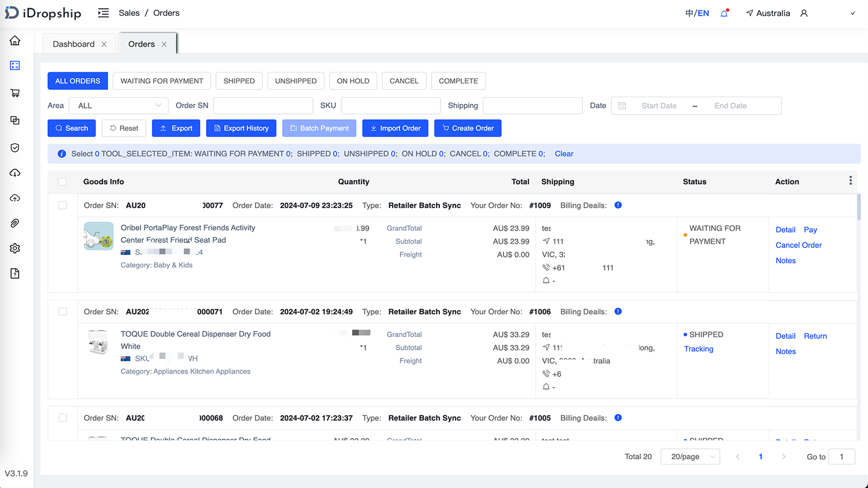
Task: Go to previous page arrow
Action: click(x=738, y=457)
